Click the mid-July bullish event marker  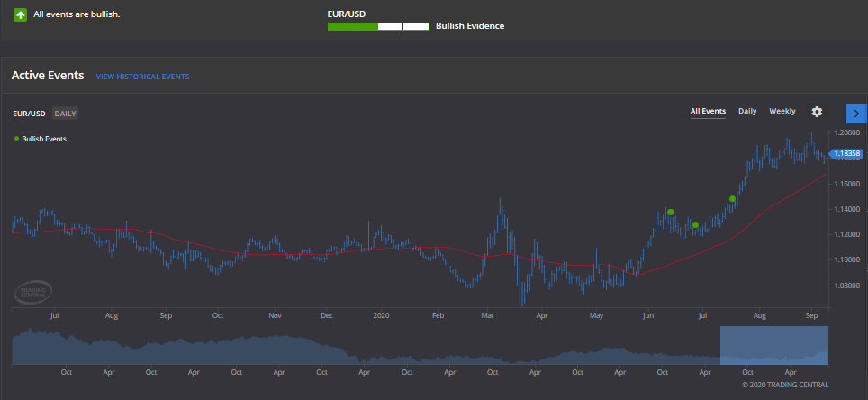(732, 199)
